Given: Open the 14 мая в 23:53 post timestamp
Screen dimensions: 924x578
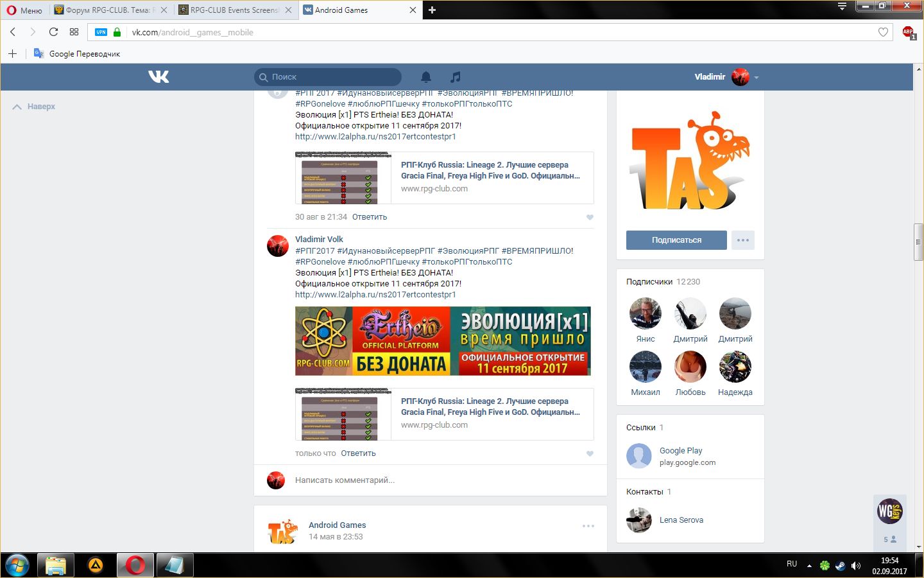Looking at the screenshot, I should pos(336,537).
